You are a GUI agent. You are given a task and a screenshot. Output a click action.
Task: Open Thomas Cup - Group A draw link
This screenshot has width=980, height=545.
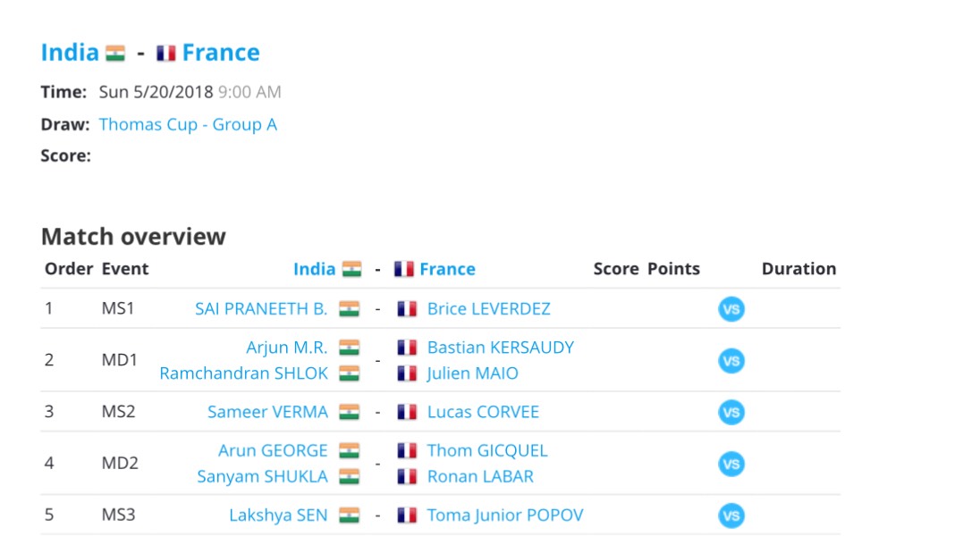point(188,124)
